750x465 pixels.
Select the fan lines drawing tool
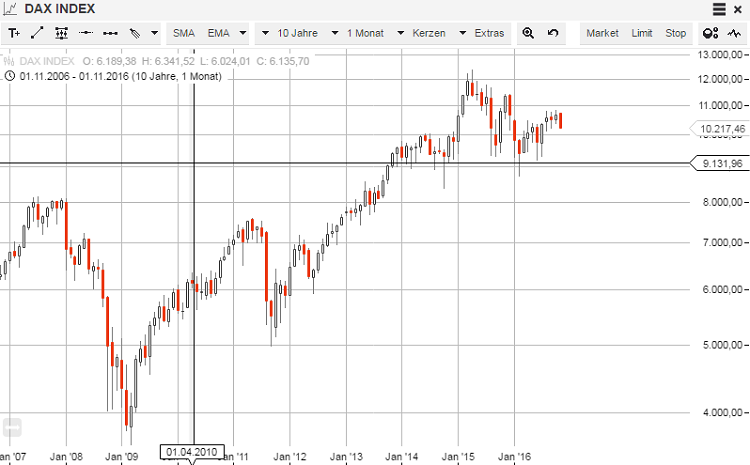[135, 33]
